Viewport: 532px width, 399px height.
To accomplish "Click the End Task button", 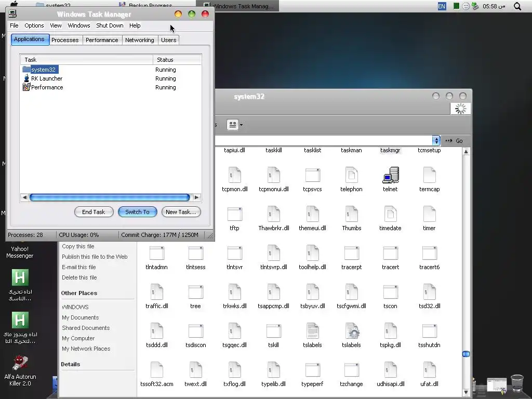I will click(94, 212).
